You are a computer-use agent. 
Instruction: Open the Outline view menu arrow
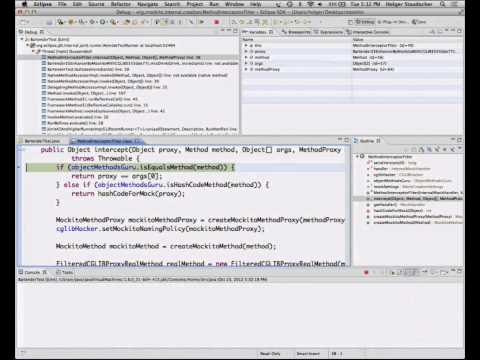460,149
